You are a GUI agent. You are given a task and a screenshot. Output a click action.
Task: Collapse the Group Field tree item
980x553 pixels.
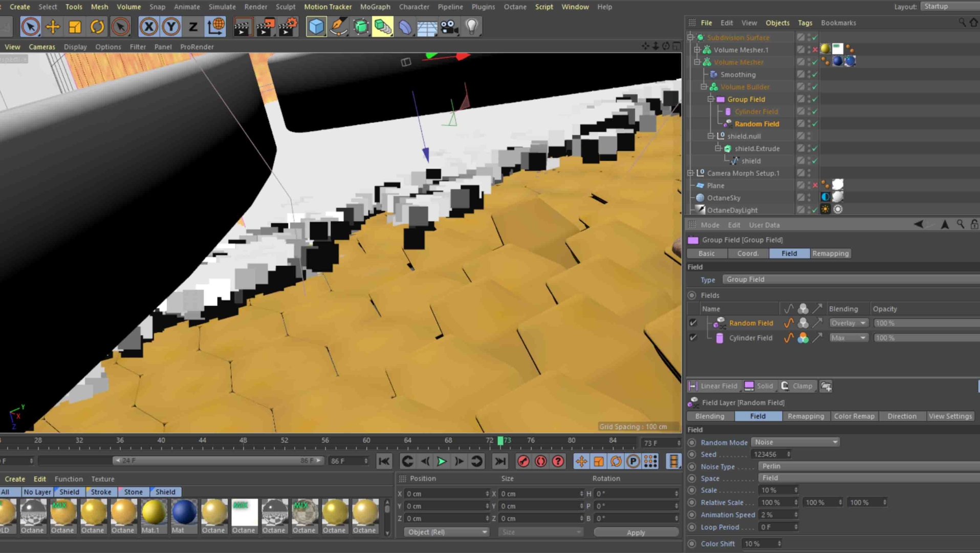click(711, 99)
